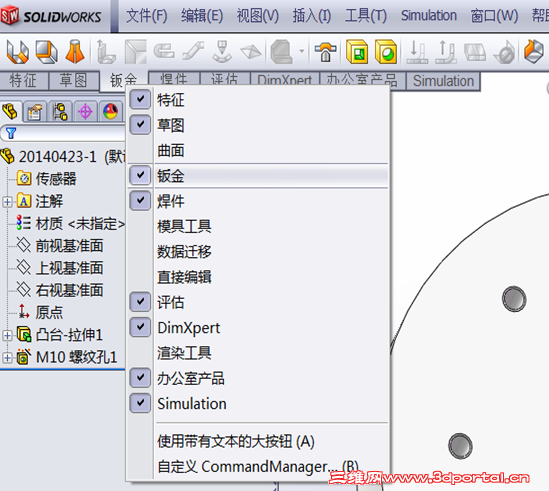Click the funnel filter icon
Screen dimensions: 549x491
click(x=11, y=133)
